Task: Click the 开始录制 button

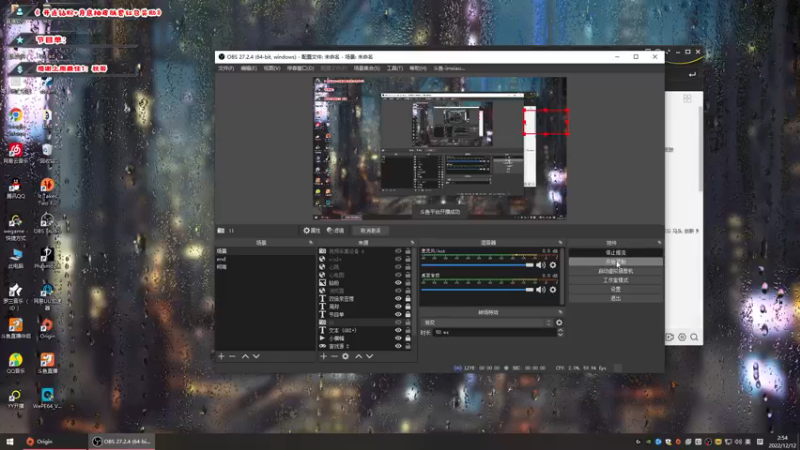Action: 616,262
